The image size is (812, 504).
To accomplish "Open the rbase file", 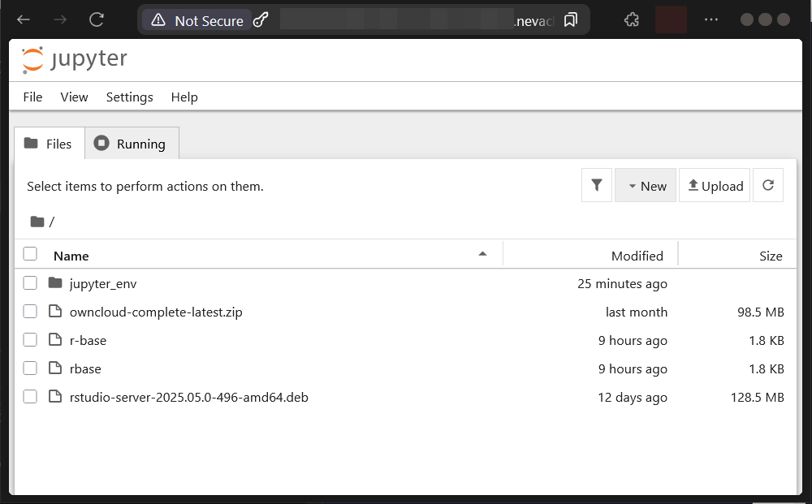I will click(85, 369).
